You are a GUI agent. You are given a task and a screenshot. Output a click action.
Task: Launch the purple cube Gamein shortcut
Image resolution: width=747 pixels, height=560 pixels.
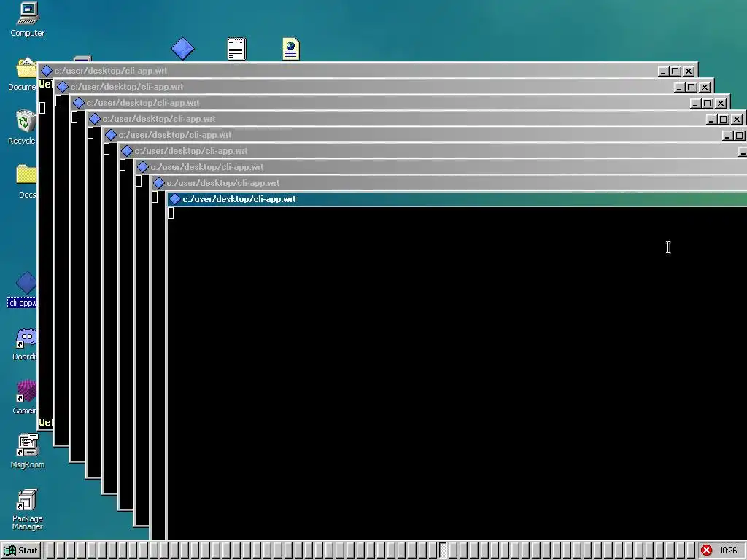coord(25,397)
